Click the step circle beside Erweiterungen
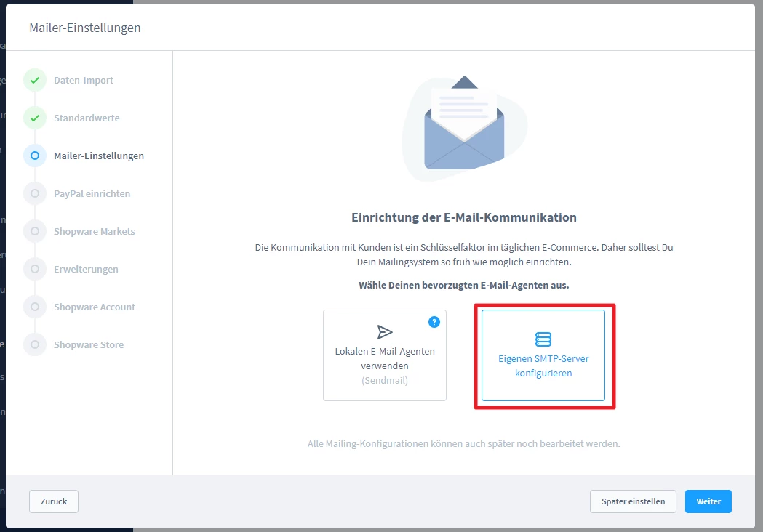 click(x=34, y=269)
